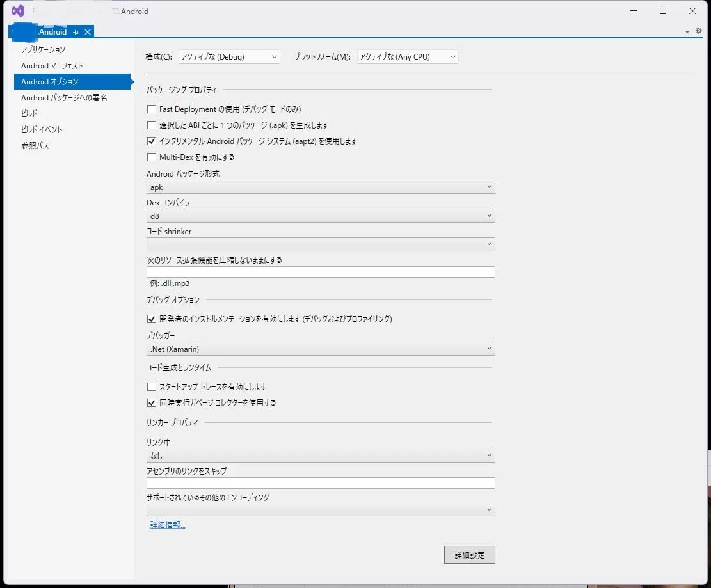Pin the .Android document tab
711x588 pixels.
[x=76, y=32]
